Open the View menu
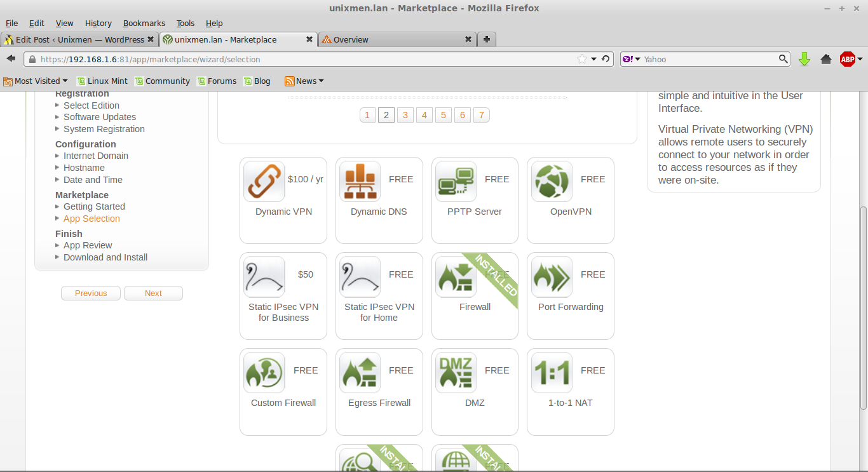 coord(64,23)
